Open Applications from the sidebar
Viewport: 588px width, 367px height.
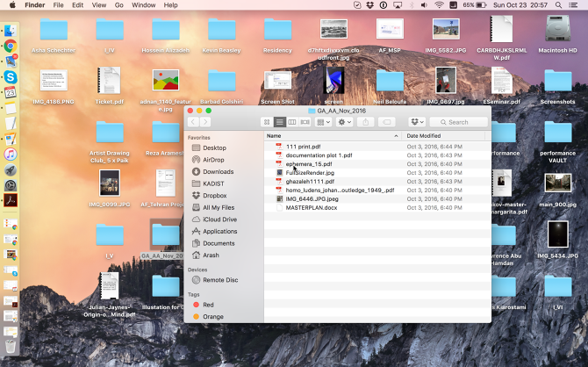coord(219,232)
